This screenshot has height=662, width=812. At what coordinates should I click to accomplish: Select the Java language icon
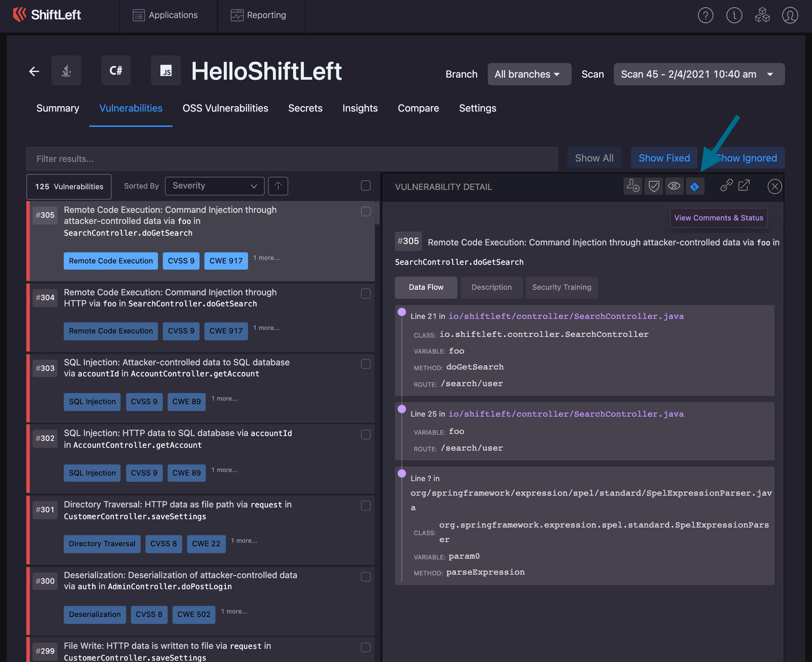pos(66,71)
